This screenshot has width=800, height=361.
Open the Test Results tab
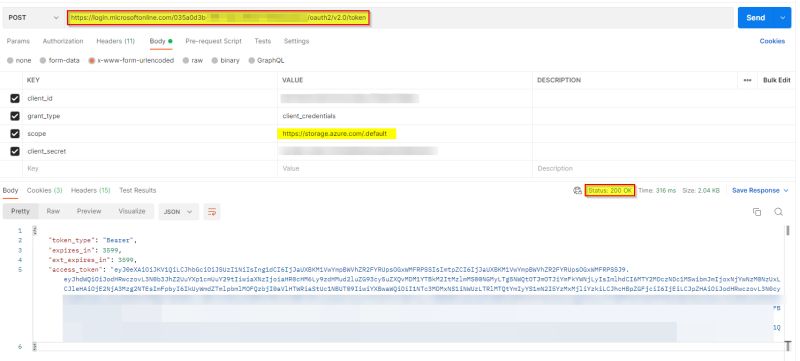coord(138,191)
